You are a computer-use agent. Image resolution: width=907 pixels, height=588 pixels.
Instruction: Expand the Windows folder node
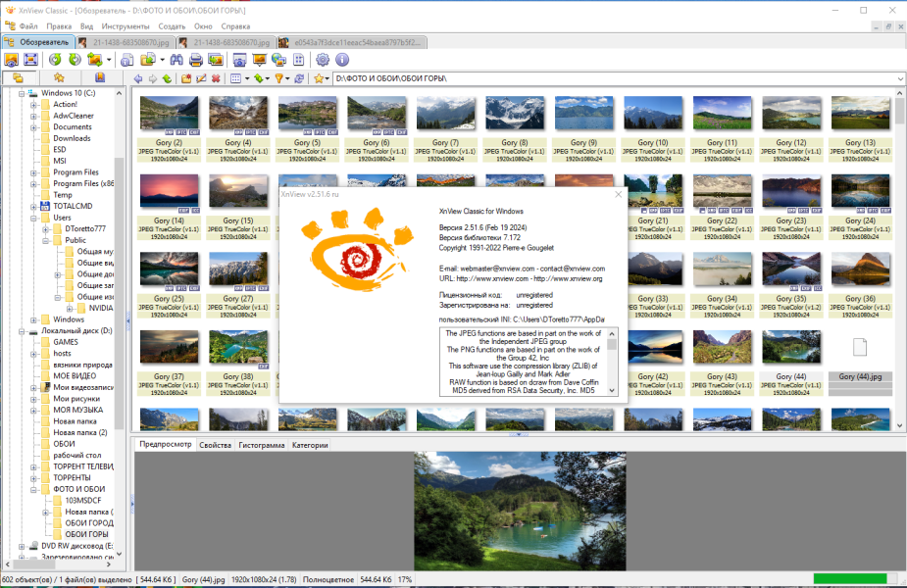tap(33, 319)
